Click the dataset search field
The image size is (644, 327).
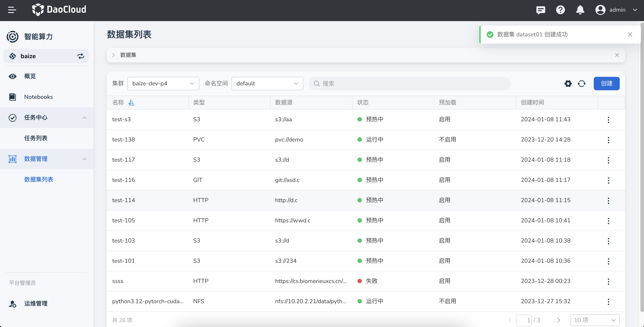click(410, 84)
